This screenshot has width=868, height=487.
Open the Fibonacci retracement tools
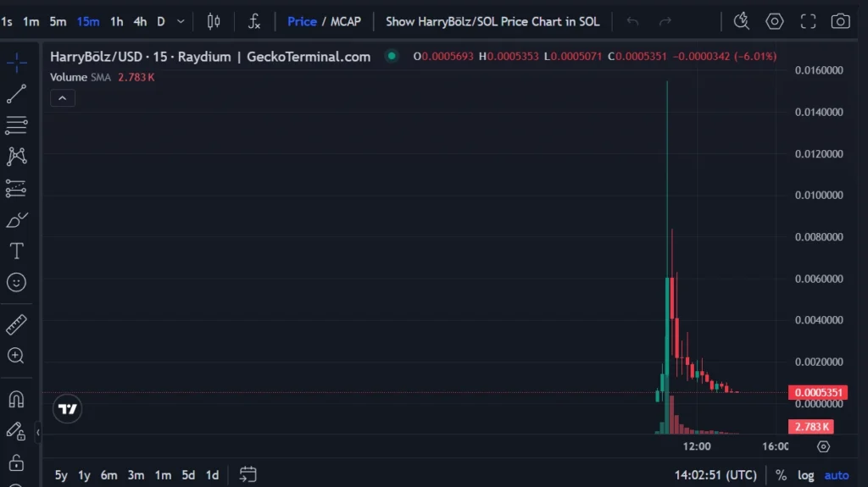click(x=17, y=125)
